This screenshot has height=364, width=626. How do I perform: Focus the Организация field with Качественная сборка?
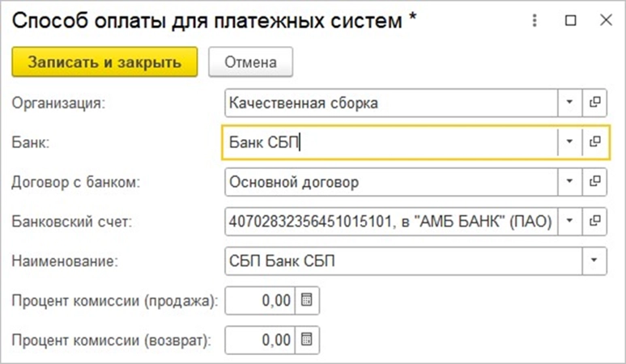coord(389,103)
